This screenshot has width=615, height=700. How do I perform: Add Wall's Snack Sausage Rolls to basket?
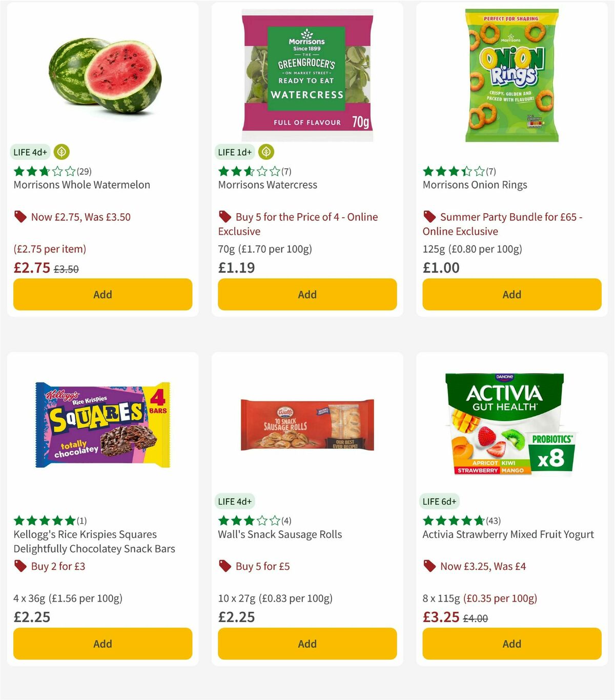pos(306,644)
